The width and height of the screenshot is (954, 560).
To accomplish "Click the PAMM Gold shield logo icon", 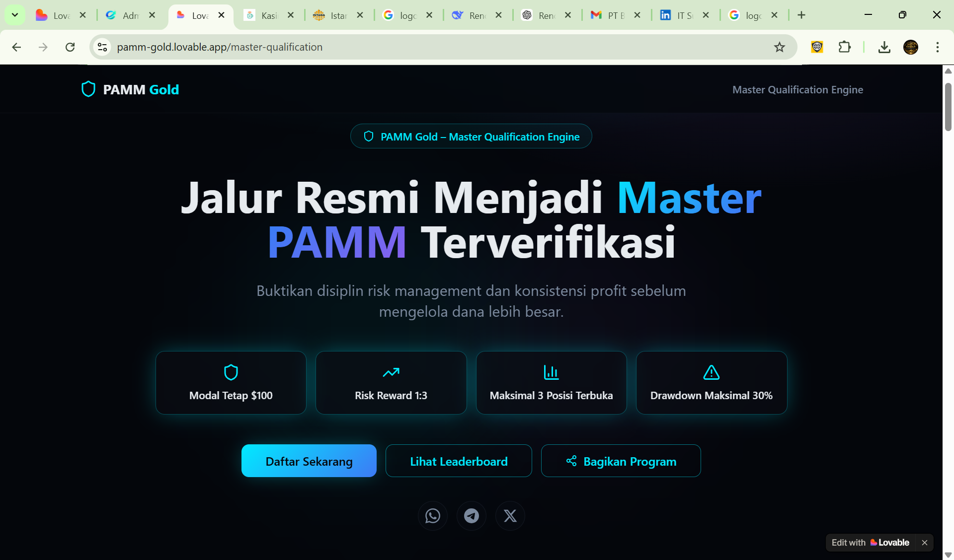I will pos(88,89).
